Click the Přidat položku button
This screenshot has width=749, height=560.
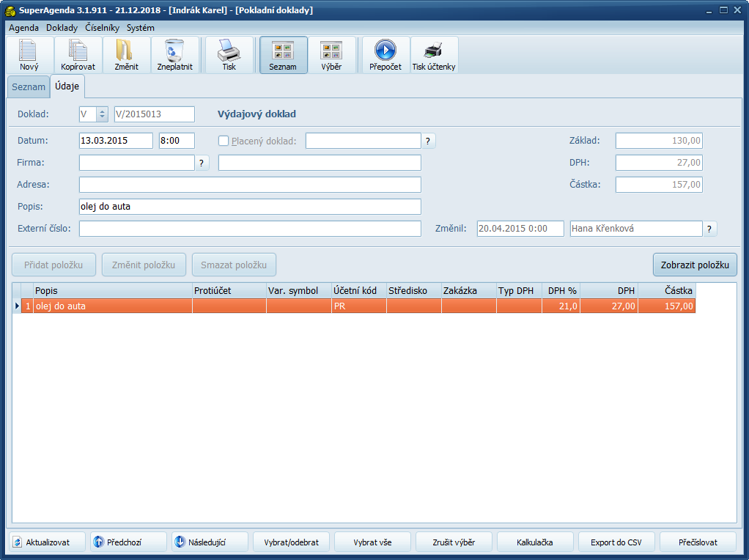(x=53, y=265)
